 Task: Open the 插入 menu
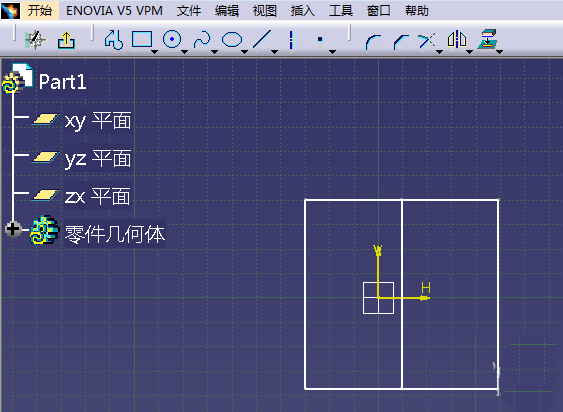(x=303, y=11)
